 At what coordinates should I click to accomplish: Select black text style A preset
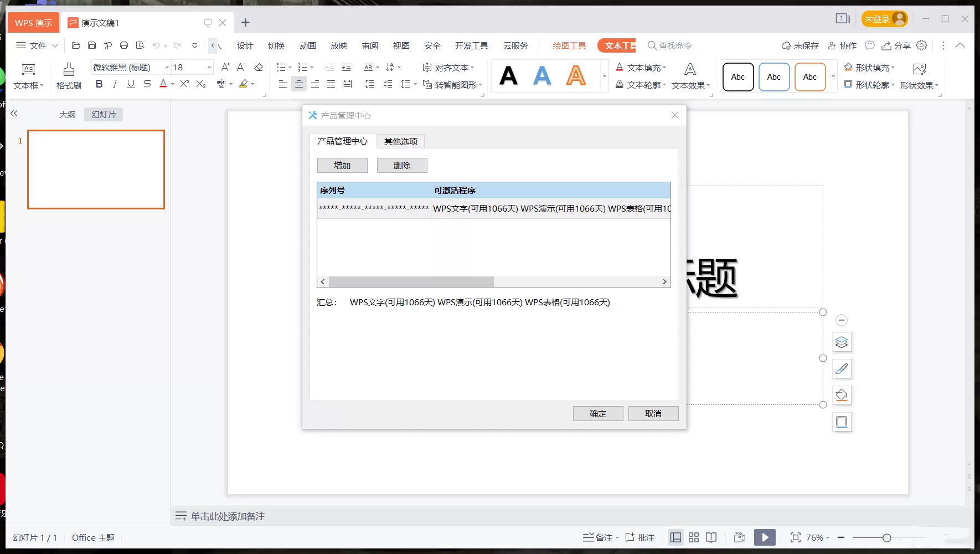coord(508,76)
